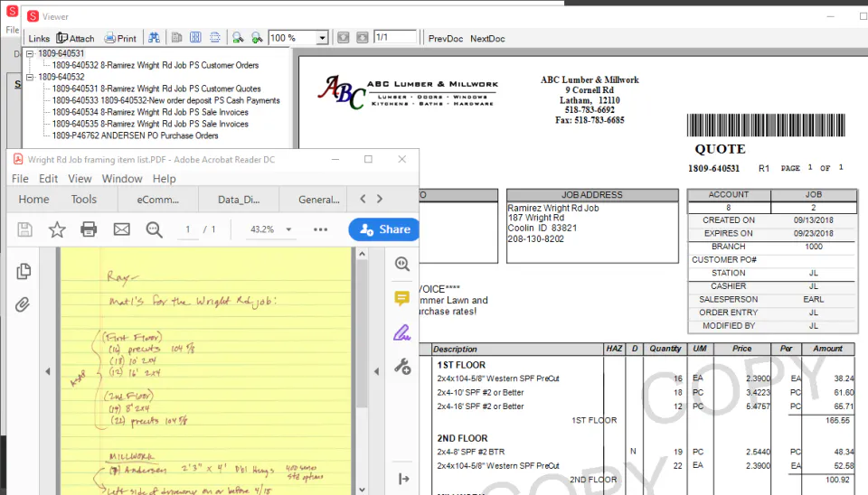Select the 1809-640531 Customer Quotes tree item
Screen dimensions: 868x495
(x=156, y=89)
